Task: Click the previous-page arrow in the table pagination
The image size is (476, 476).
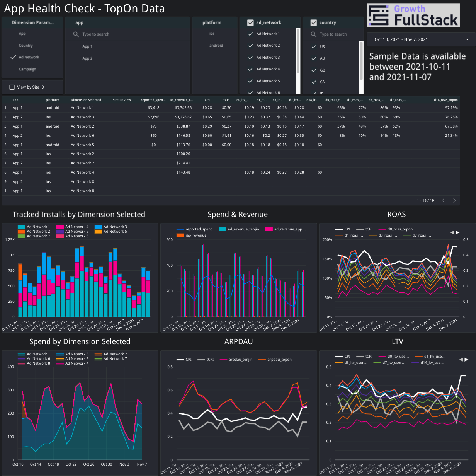Action: pyautogui.click(x=443, y=200)
